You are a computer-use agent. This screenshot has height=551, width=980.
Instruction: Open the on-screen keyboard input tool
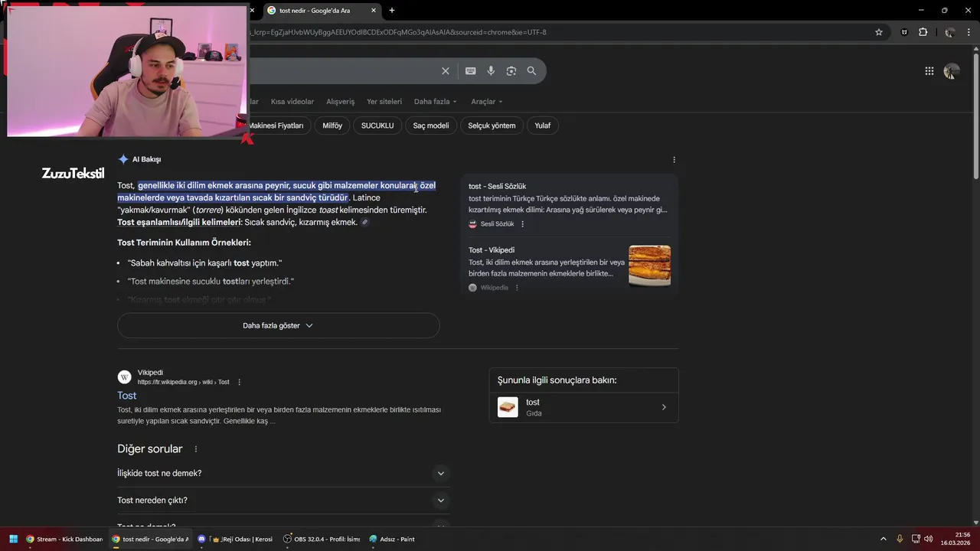pos(470,71)
